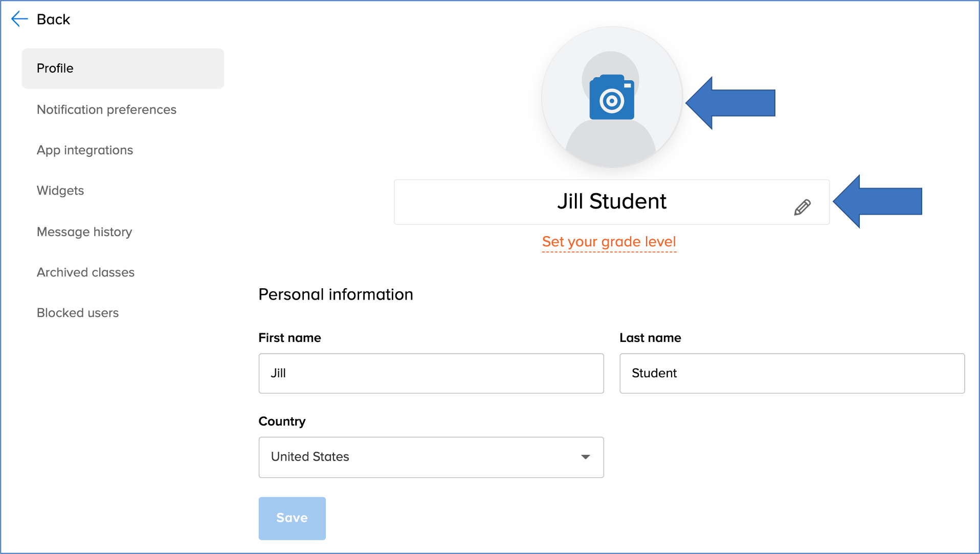Open App integrations section
The width and height of the screenshot is (980, 554).
85,150
